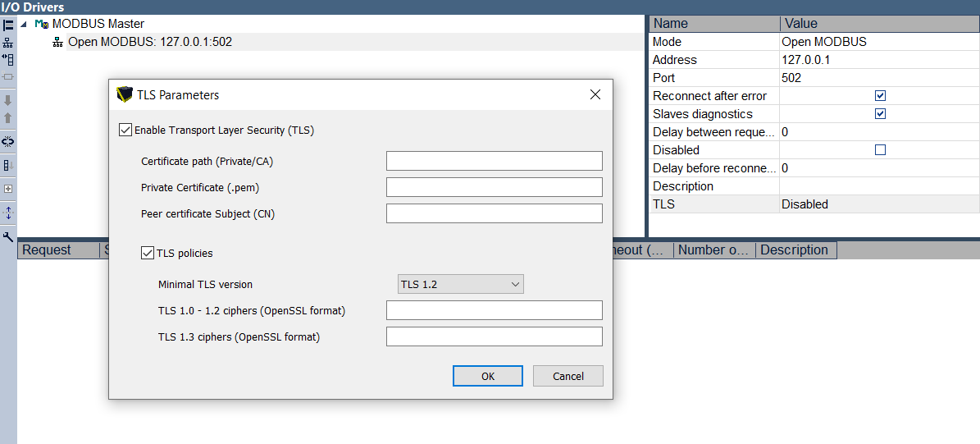Viewport: 980px width, 444px height.
Task: Click the move up arrow in the toolbar
Action: [8, 117]
